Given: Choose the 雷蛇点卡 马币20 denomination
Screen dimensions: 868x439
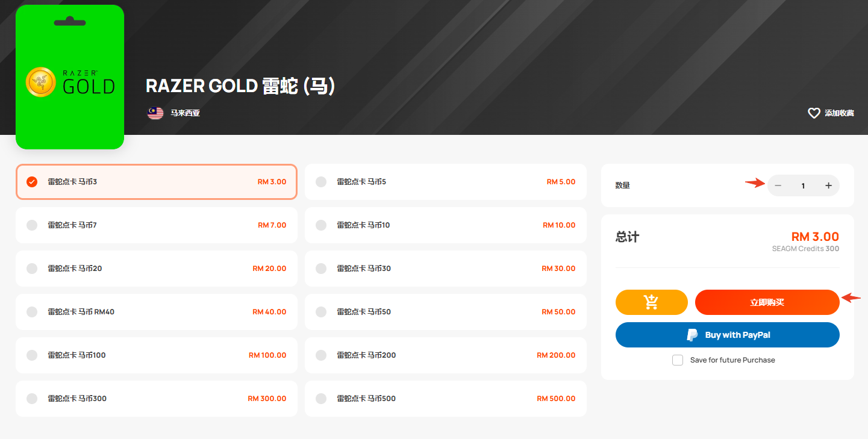Looking at the screenshot, I should pos(157,269).
